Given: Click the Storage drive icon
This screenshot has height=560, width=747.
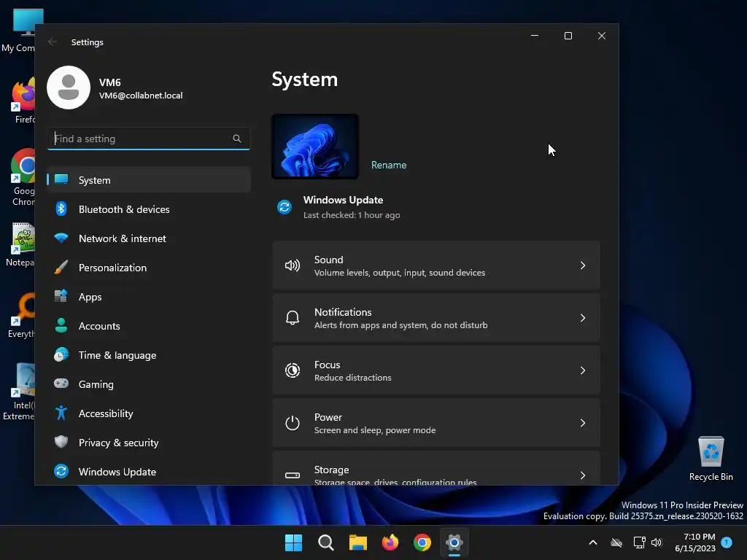Looking at the screenshot, I should pyautogui.click(x=292, y=475).
